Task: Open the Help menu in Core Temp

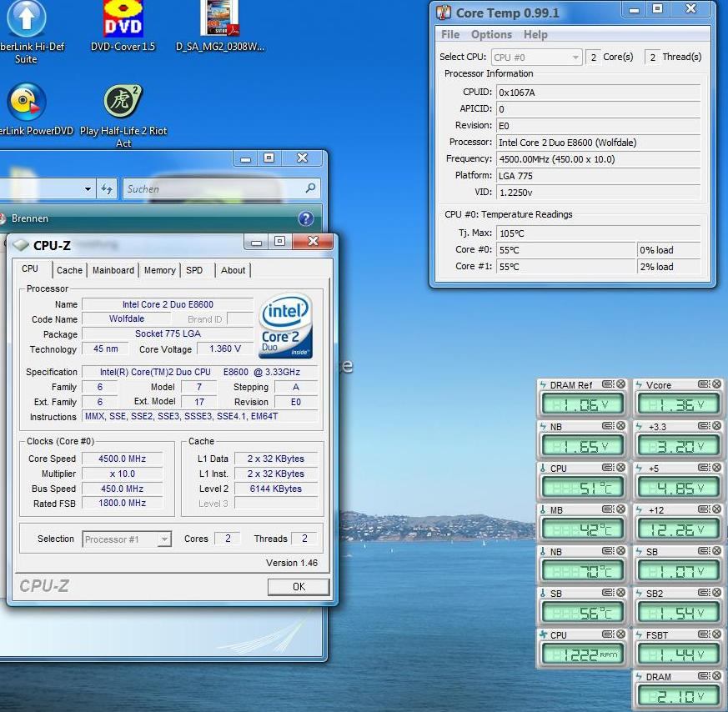Action: [536, 34]
